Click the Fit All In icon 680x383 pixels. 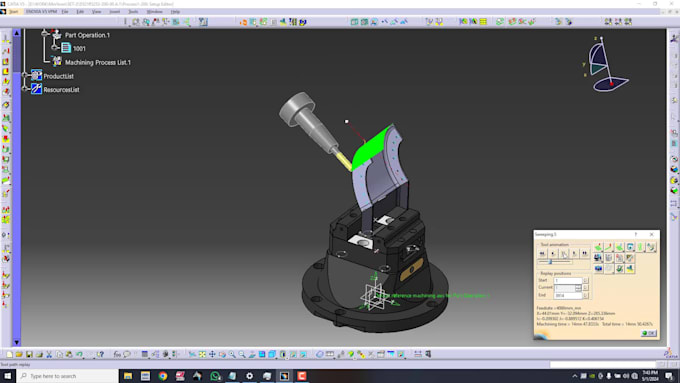(202, 354)
